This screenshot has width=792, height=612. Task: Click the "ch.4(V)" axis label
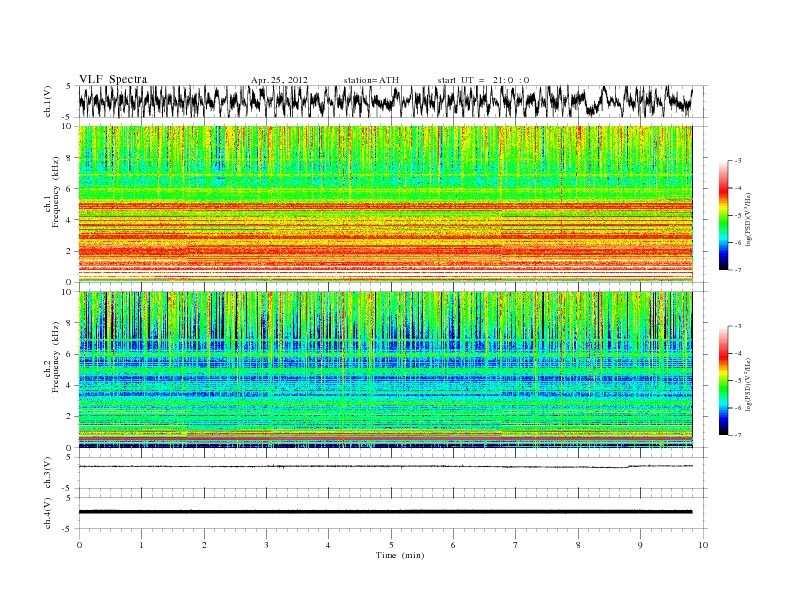pyautogui.click(x=48, y=513)
